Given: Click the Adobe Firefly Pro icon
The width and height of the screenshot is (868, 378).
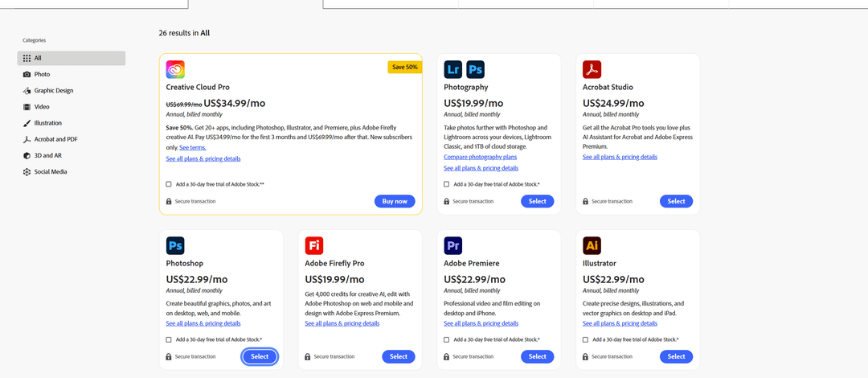Looking at the screenshot, I should tap(314, 245).
